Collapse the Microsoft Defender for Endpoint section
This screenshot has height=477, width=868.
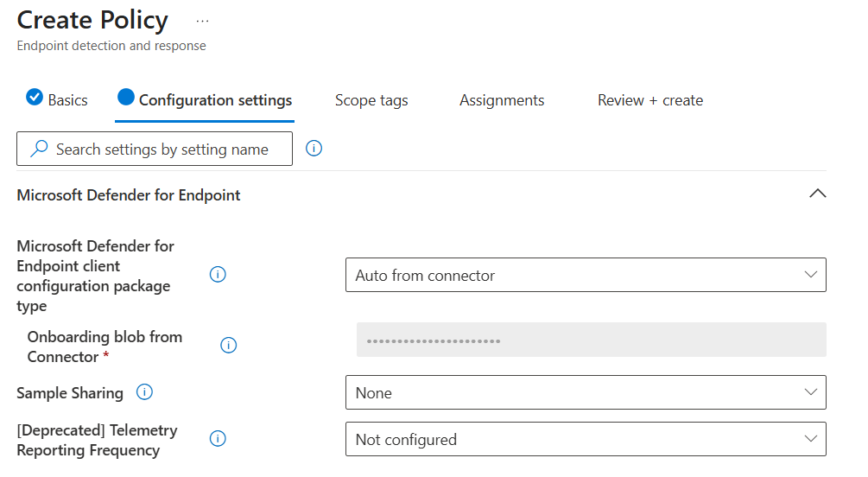click(x=816, y=194)
